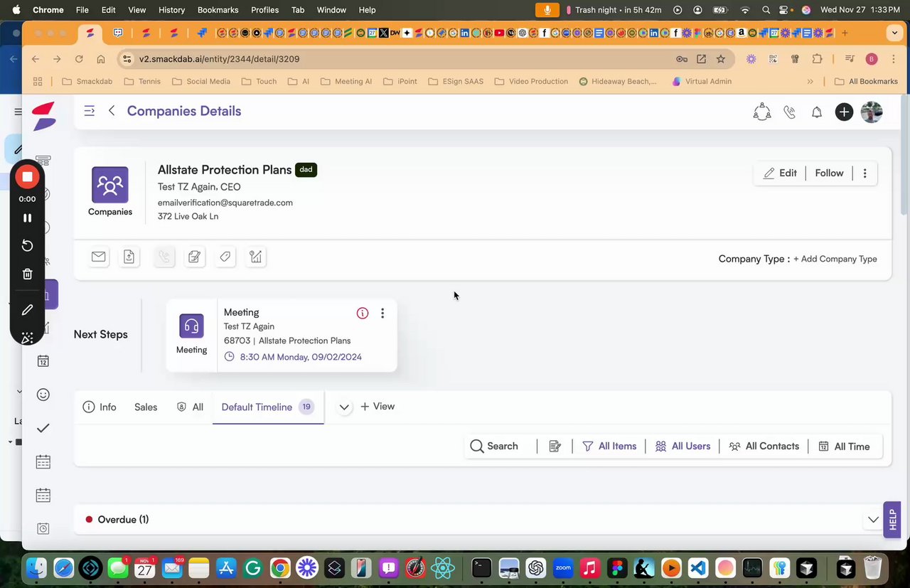Viewport: 910px width, 588px height.
Task: Click the confetti effects icon in the recorder bar
Action: [x=28, y=338]
